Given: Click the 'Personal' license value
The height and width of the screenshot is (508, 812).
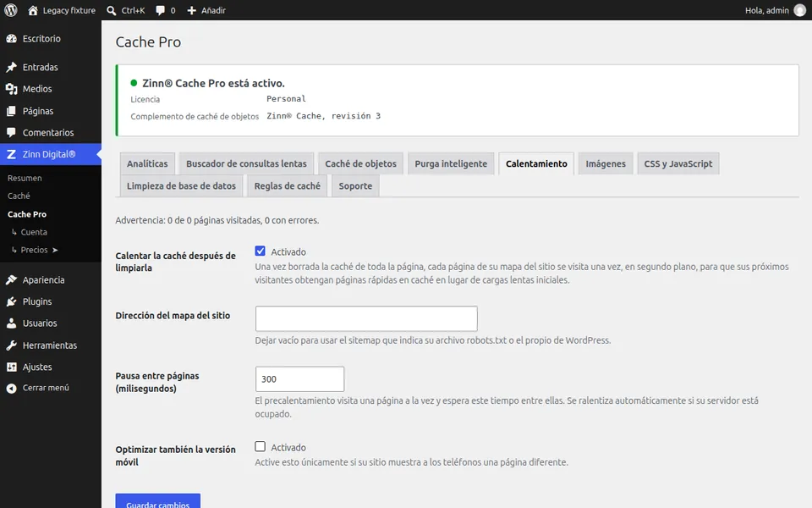Looking at the screenshot, I should coord(286,98).
